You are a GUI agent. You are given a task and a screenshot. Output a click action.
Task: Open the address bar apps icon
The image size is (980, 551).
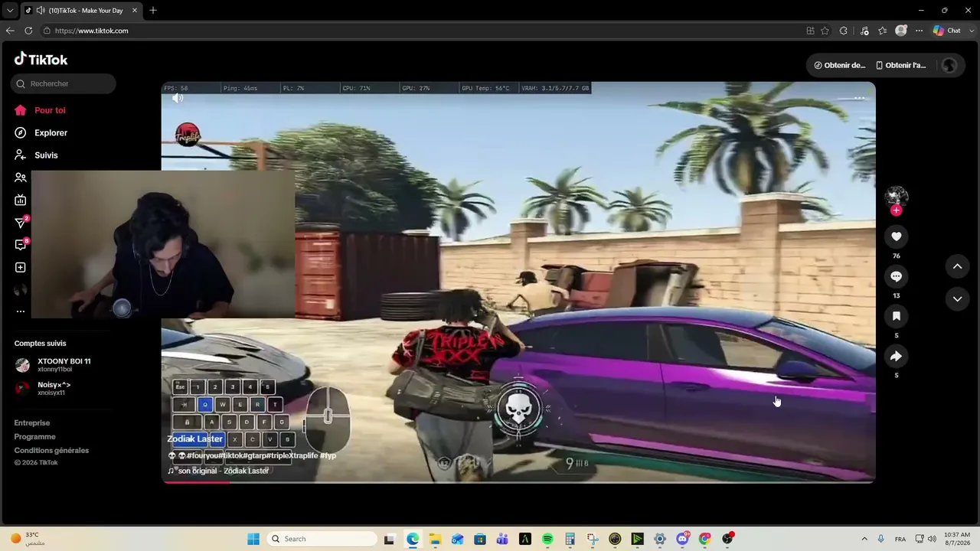(x=810, y=31)
